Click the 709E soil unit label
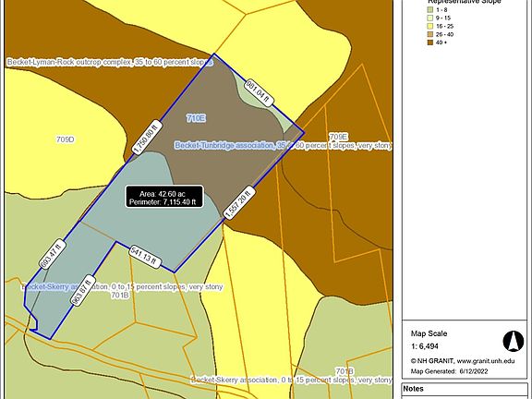Image resolution: width=532 pixels, height=399 pixels. 339,137
